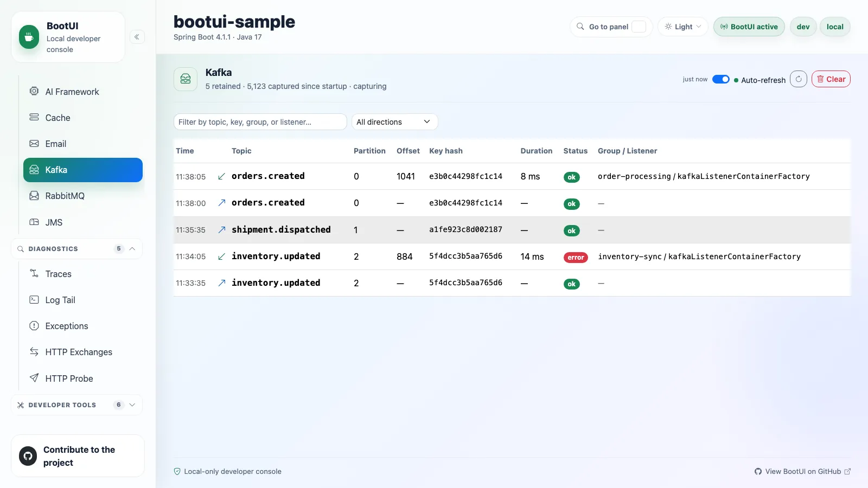Click the circular refresh icon button
Screen dimensions: 868x488
tap(799, 79)
